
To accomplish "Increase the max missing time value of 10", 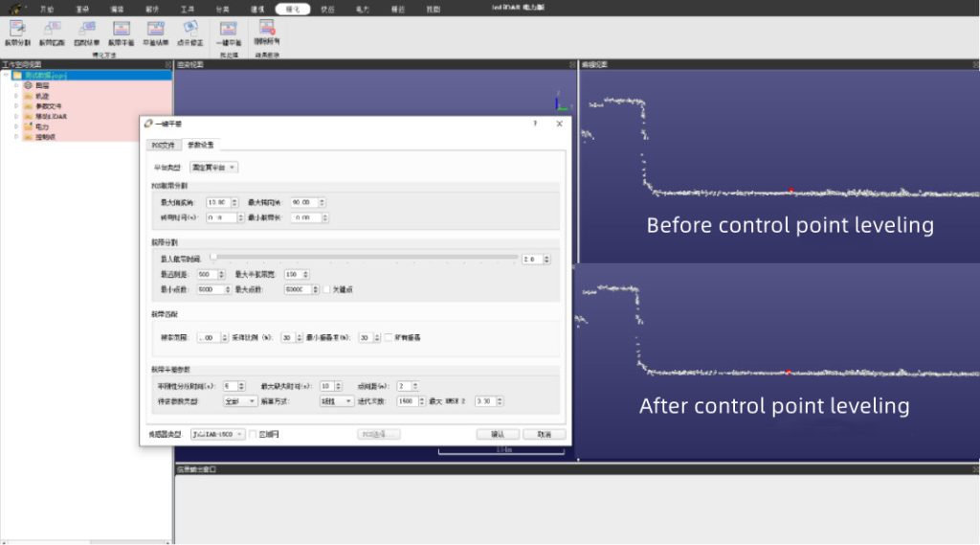I will (338, 383).
